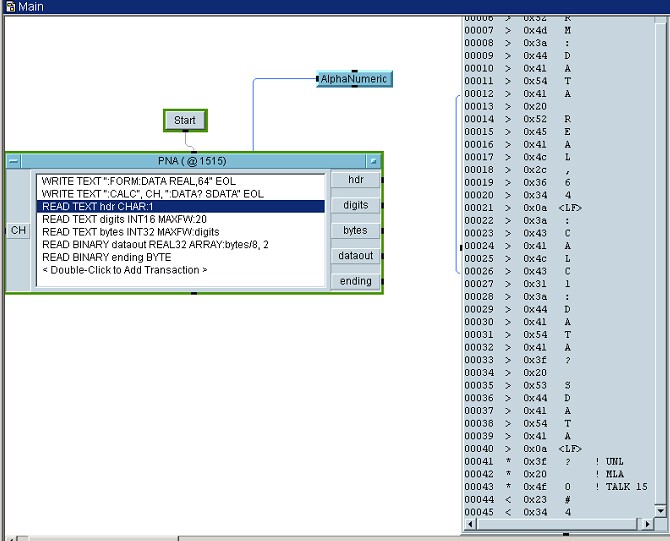Click the log panel scroll left arrow
The width and height of the screenshot is (670, 541).
point(469,524)
